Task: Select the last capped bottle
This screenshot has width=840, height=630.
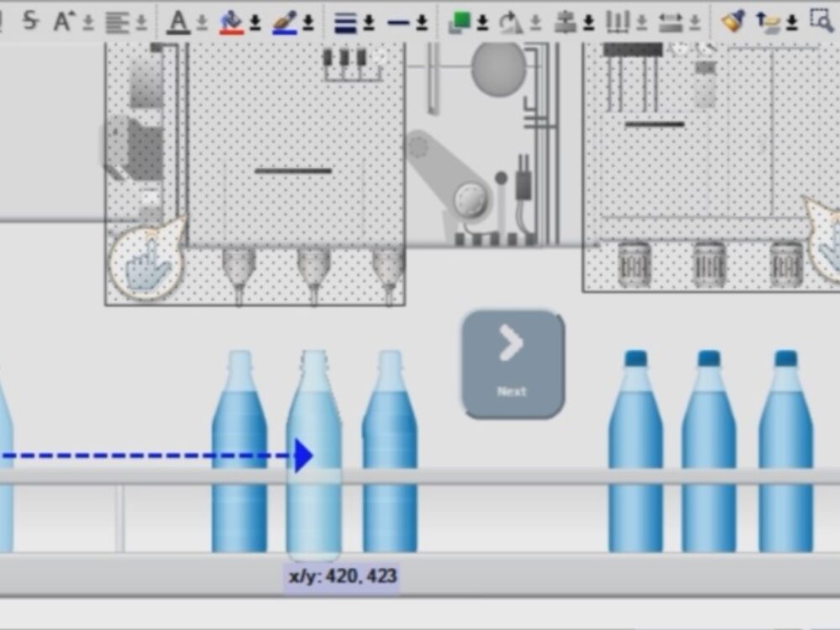Action: tap(786, 451)
